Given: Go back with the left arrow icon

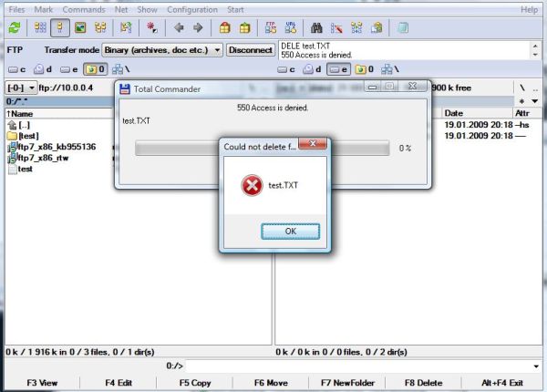Looking at the screenshot, I should coord(179,27).
